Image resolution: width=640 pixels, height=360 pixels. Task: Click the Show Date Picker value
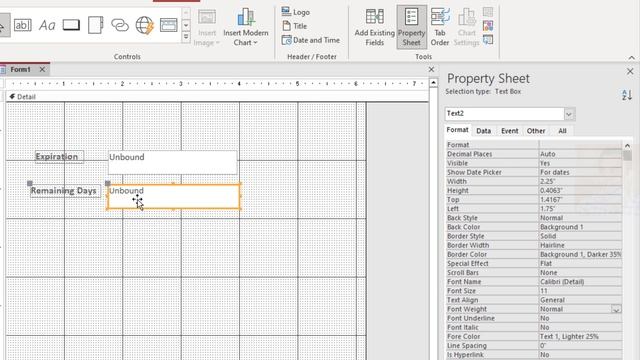click(x=580, y=172)
